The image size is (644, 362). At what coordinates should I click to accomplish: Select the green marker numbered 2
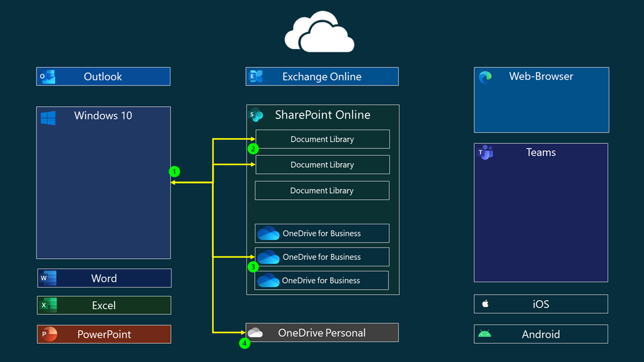tap(253, 149)
